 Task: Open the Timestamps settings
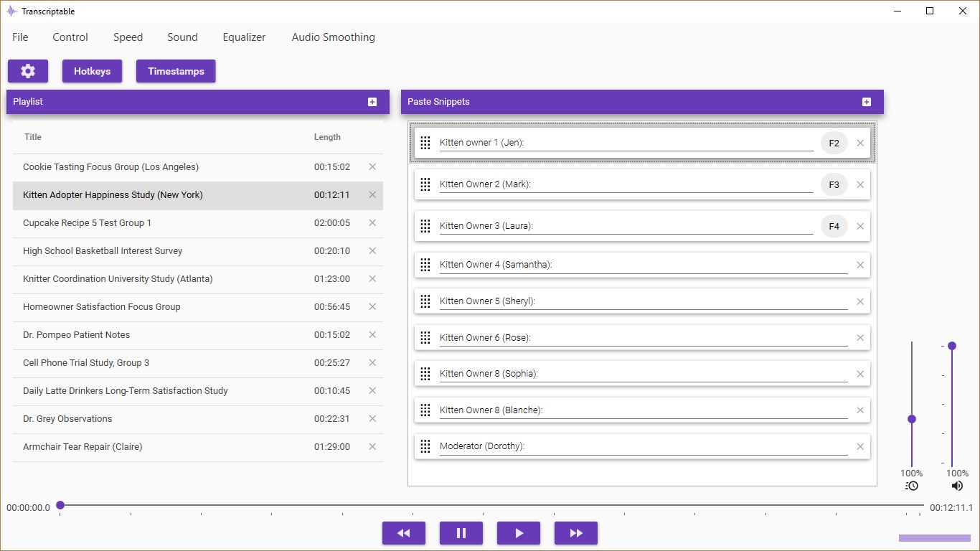(175, 71)
